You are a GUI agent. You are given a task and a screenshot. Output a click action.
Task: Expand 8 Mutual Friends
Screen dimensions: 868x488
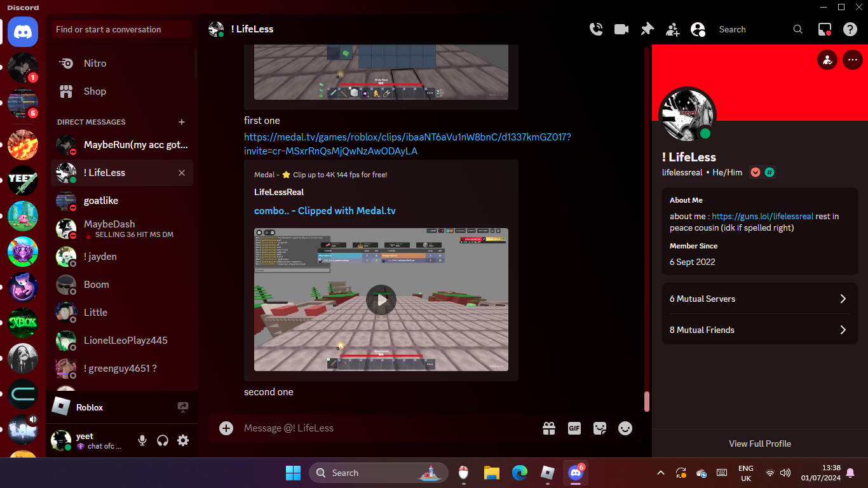(760, 330)
